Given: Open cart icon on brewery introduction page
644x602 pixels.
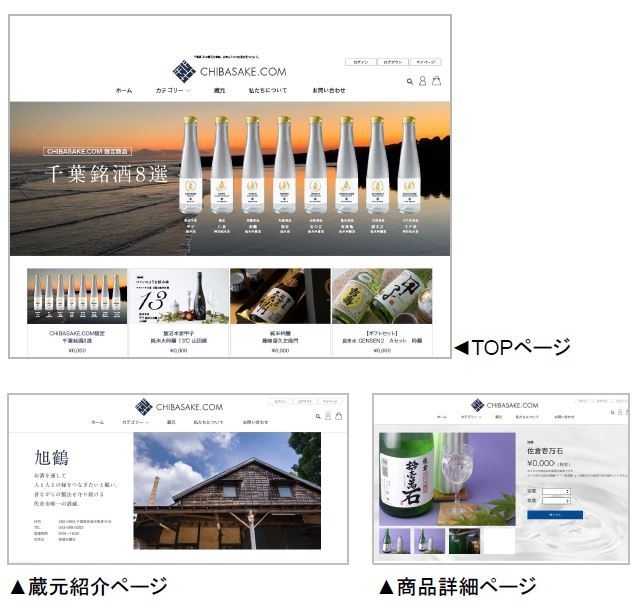Looking at the screenshot, I should pyautogui.click(x=339, y=415).
